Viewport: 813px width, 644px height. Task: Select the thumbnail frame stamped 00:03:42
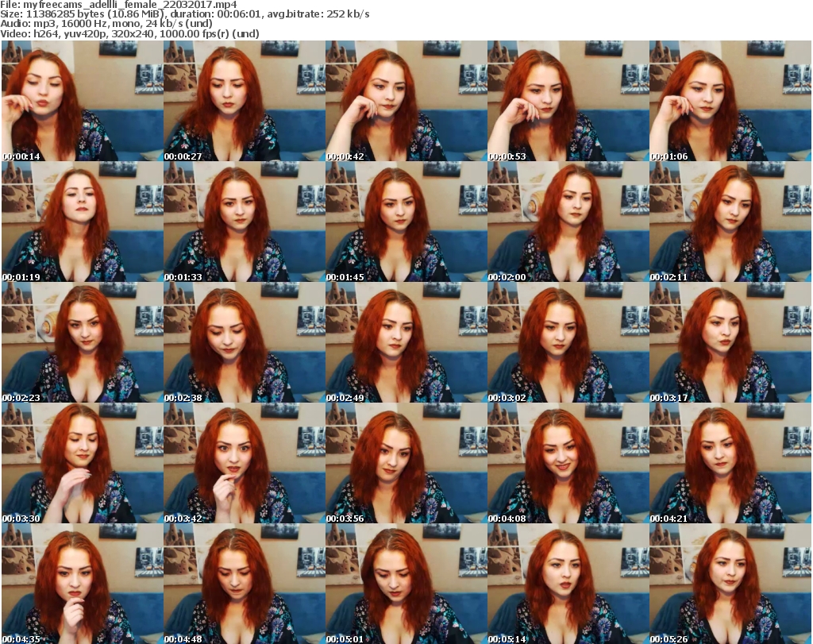pos(245,464)
